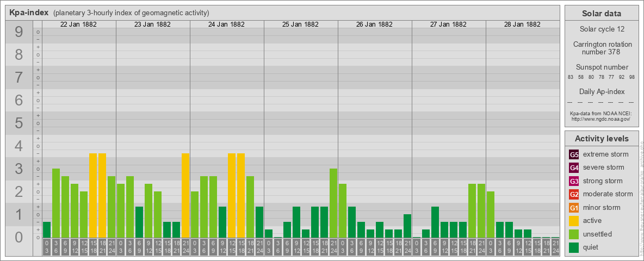Click the '22 Jan 1882' date header
Viewport: 644px width, 261px height.
point(78,24)
